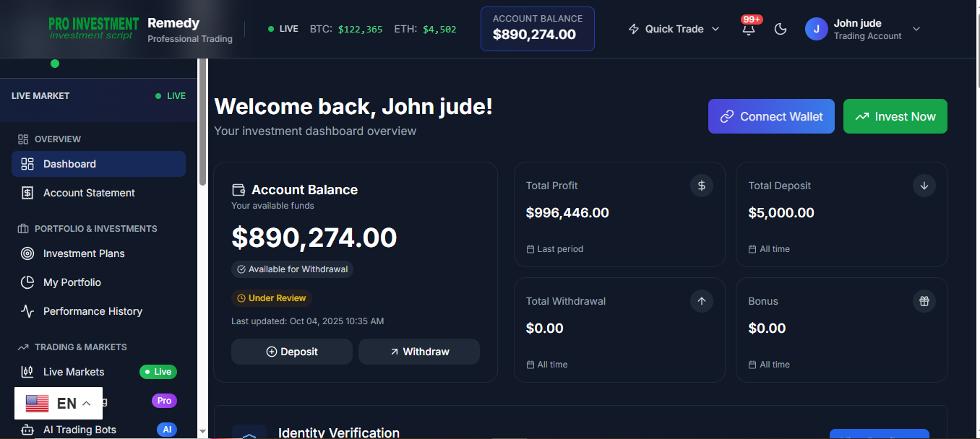Viewport: 980px width, 439px height.
Task: Click the Quick Trade lightning bolt icon
Action: click(x=634, y=28)
